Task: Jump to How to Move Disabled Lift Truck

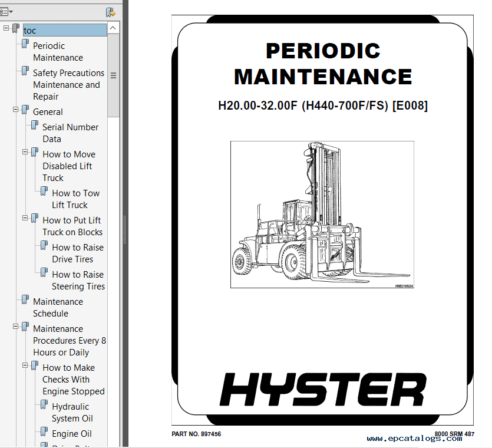Action: [69, 166]
